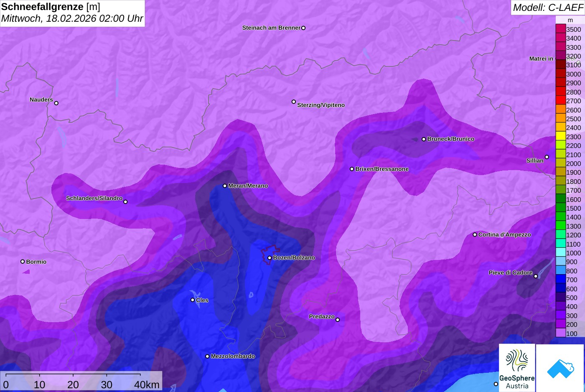585x392 pixels.
Task: Click the 100 m legend color swatch
Action: pos(560,333)
